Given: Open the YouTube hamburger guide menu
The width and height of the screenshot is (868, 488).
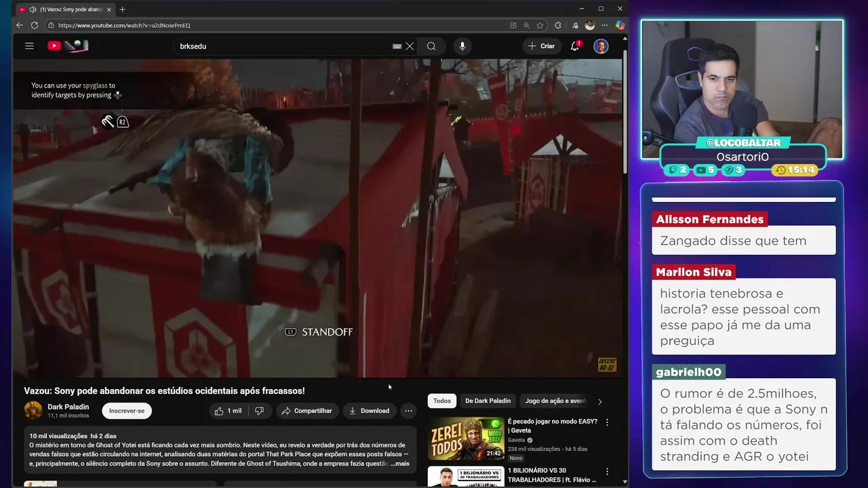Looking at the screenshot, I should pyautogui.click(x=29, y=46).
